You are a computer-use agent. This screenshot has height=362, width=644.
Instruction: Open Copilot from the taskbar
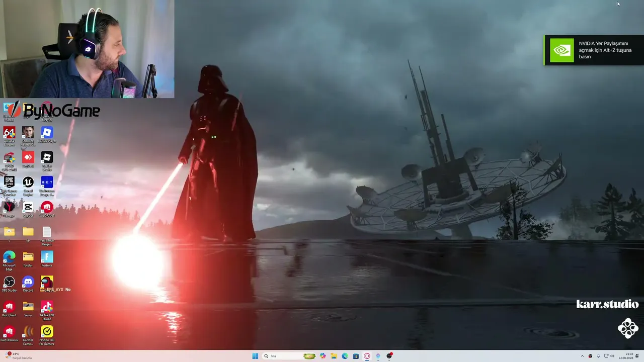tap(323, 356)
